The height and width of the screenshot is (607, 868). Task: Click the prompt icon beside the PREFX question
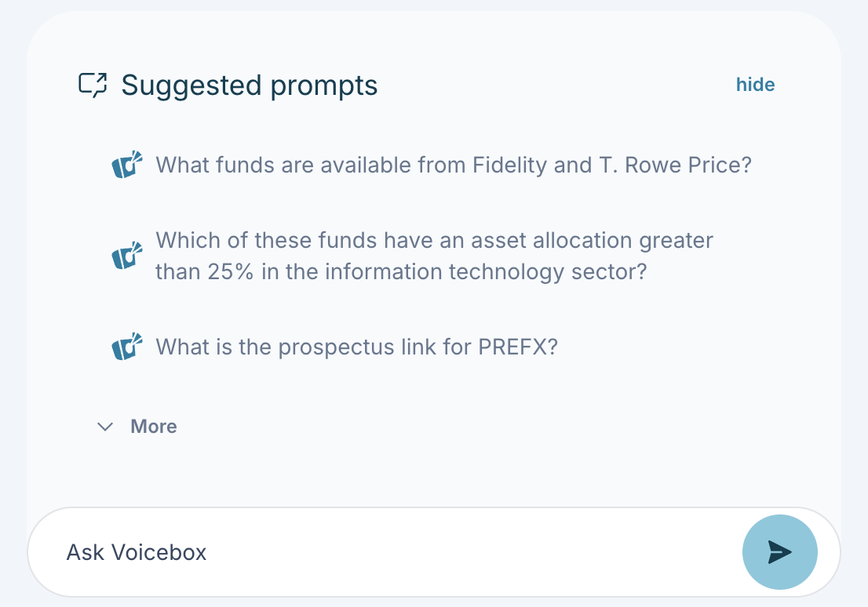tap(126, 346)
